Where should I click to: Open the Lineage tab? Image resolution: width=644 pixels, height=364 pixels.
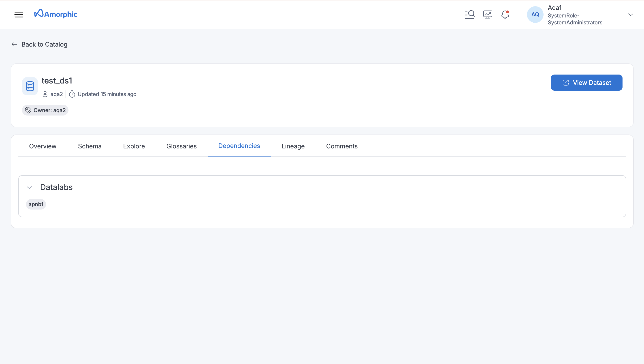(293, 146)
